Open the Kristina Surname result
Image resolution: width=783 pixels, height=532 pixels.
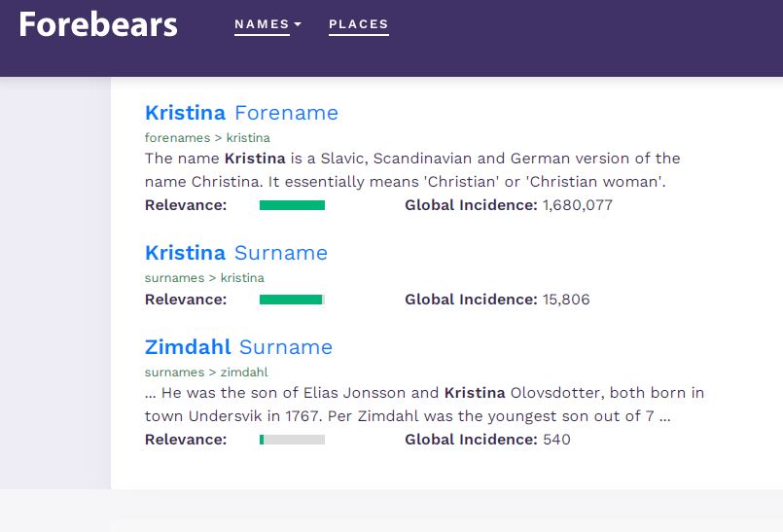[x=236, y=253]
